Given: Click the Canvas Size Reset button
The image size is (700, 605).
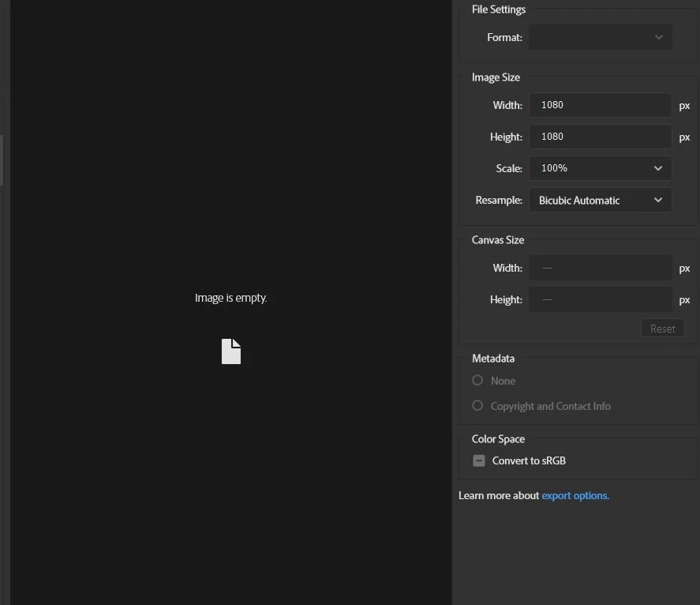Looking at the screenshot, I should [662, 329].
